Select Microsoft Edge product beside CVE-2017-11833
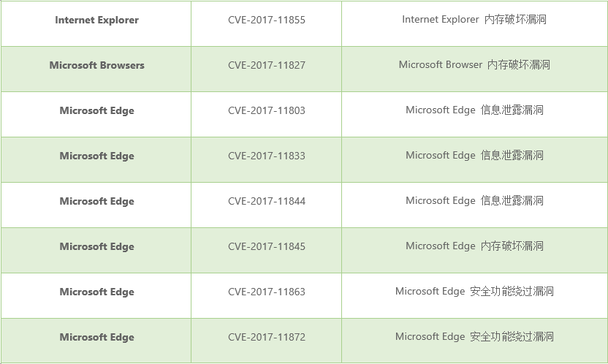This screenshot has height=364, width=608. pyautogui.click(x=96, y=156)
